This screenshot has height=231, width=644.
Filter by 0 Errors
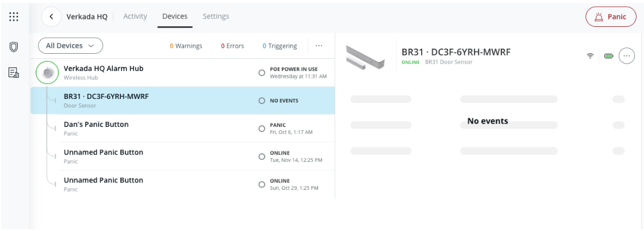click(x=233, y=46)
